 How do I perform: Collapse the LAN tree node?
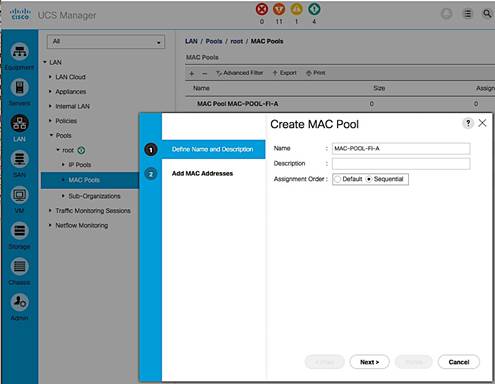coord(45,62)
